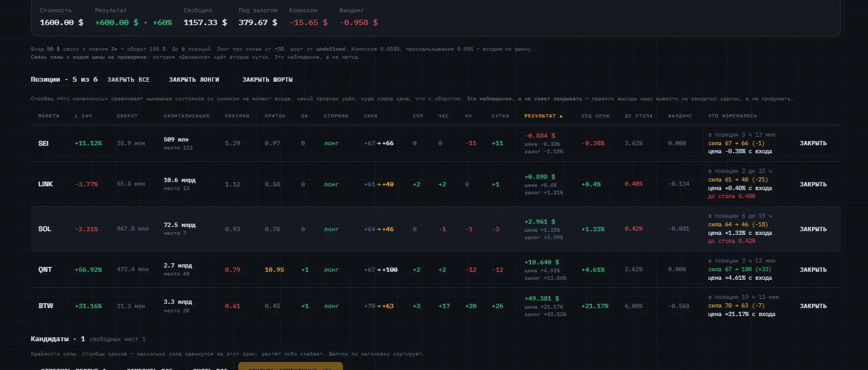Image resolution: width=868 pixels, height=370 pixels.
Task: Sort by the СТОРОНА column header
Action: pyautogui.click(x=336, y=116)
